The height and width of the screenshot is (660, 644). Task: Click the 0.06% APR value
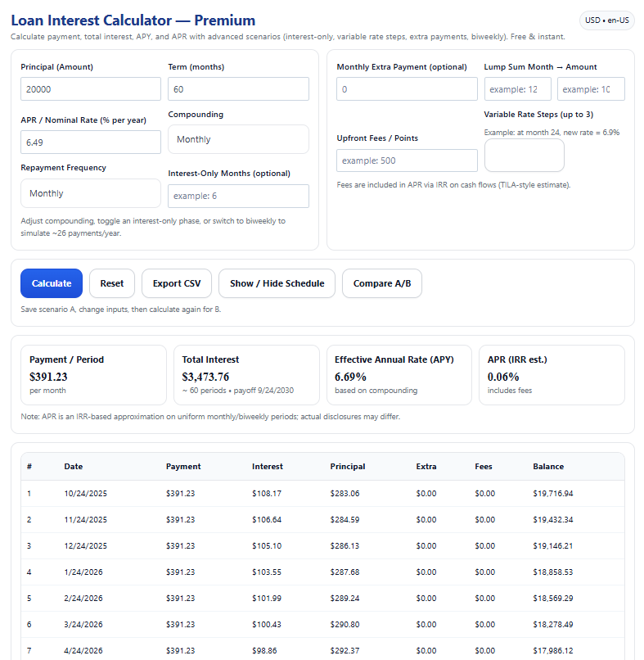[x=503, y=377]
